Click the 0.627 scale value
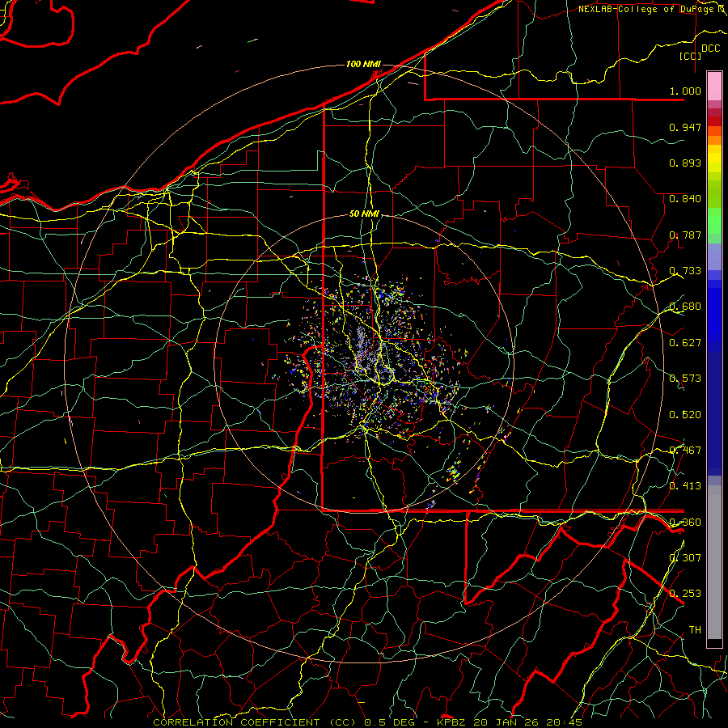Viewport: 728px width, 728px height. pos(685,343)
